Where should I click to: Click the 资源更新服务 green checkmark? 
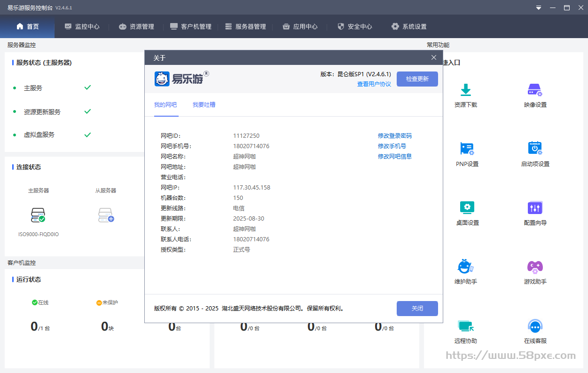tap(87, 111)
